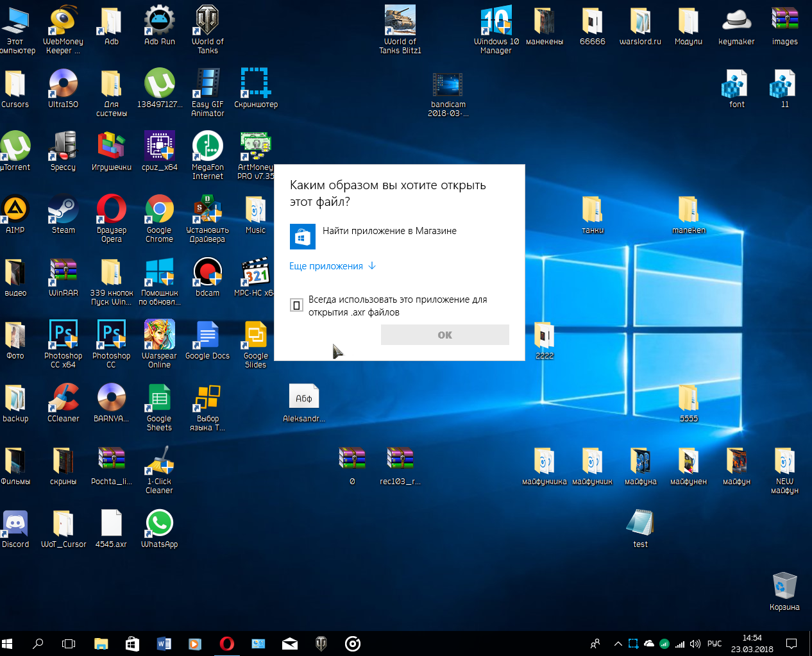Select the NEW майфун folder
The image size is (812, 656).
pos(784,469)
